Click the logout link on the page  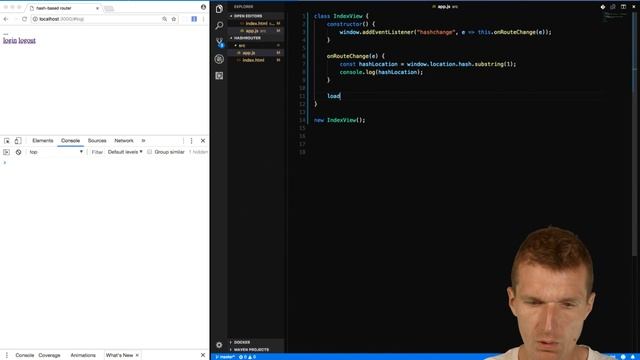pos(27,40)
